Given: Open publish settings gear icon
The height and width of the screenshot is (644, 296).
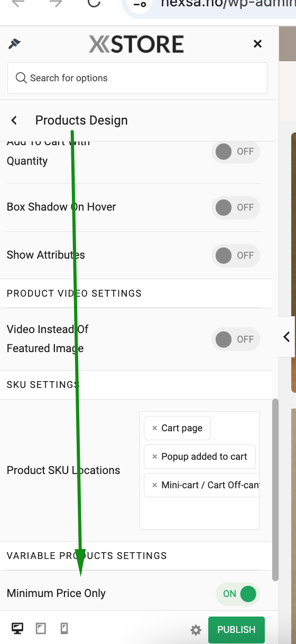Looking at the screenshot, I should click(196, 630).
